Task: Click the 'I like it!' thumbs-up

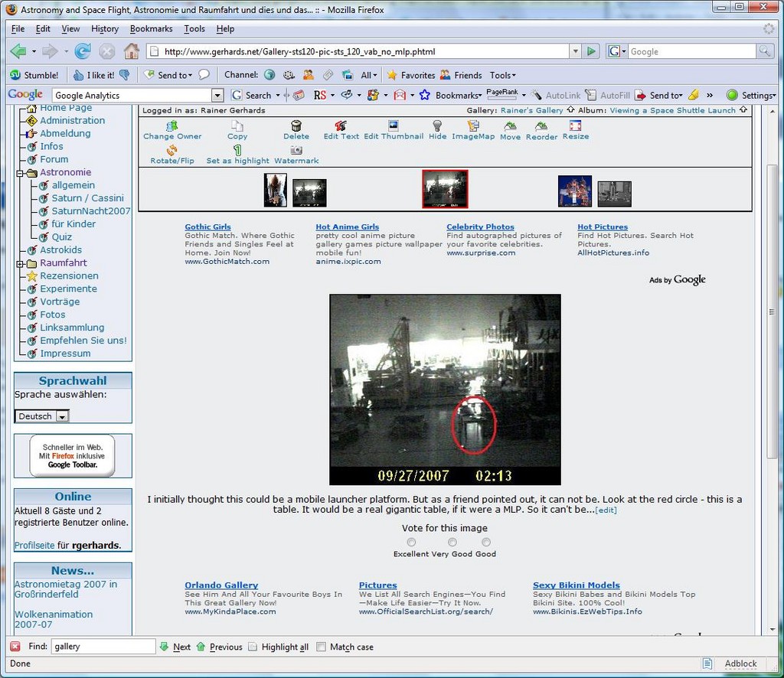Action: pyautogui.click(x=93, y=75)
